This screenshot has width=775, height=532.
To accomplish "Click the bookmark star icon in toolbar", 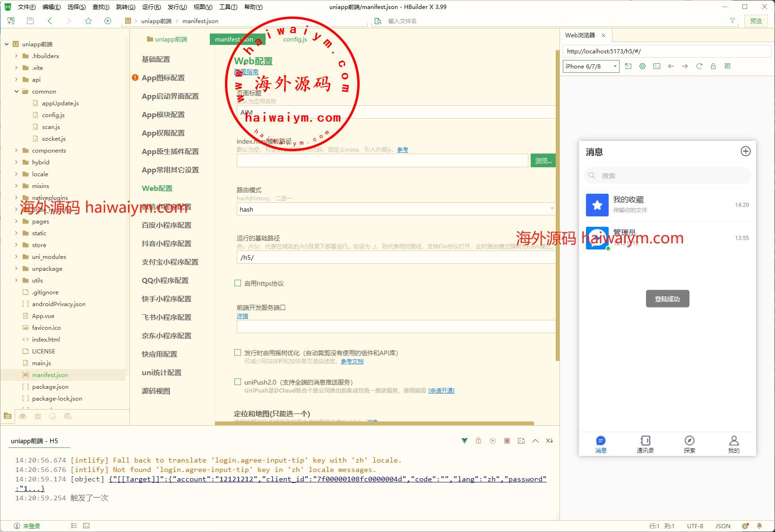I will pyautogui.click(x=88, y=21).
